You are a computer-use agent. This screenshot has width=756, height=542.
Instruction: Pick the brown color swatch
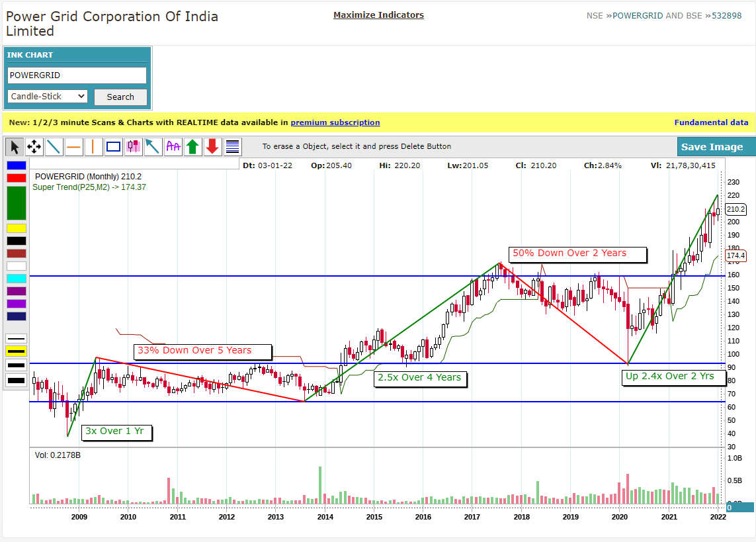[x=17, y=253]
